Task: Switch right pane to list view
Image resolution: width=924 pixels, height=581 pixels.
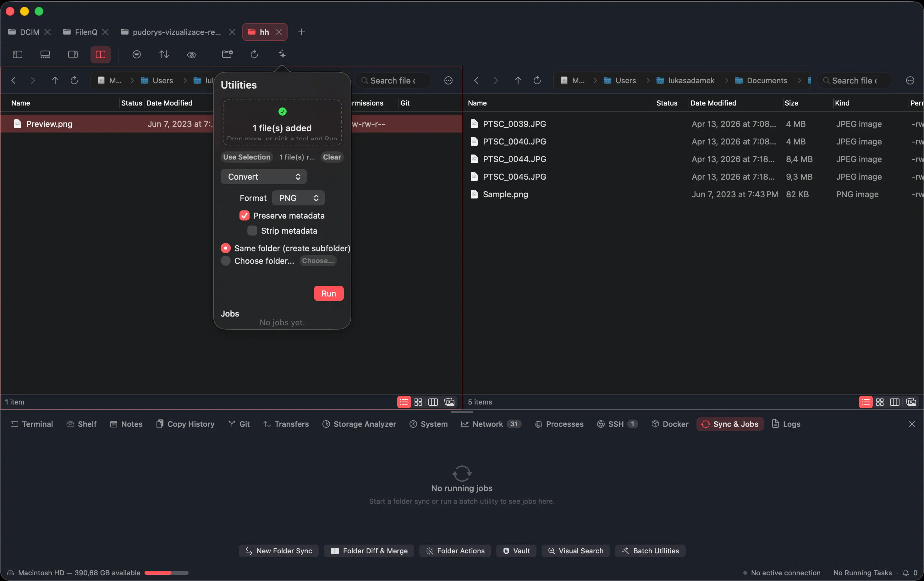Action: (x=866, y=402)
